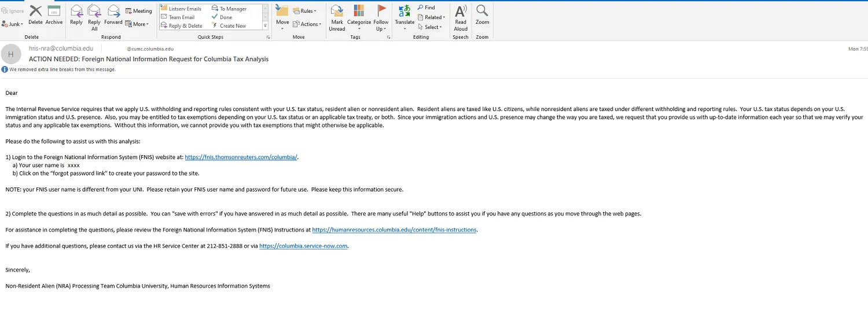868x327 pixels.
Task: Open the Related dropdown
Action: [x=431, y=17]
